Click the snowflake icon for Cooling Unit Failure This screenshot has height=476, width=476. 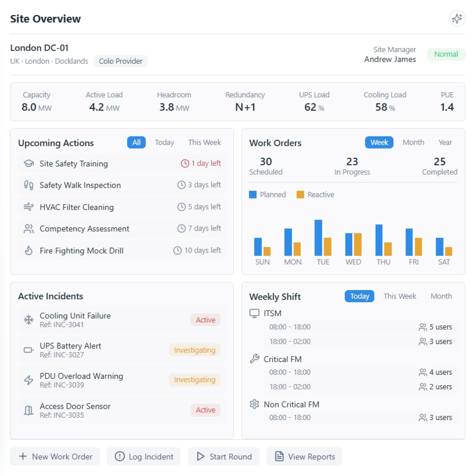29,320
